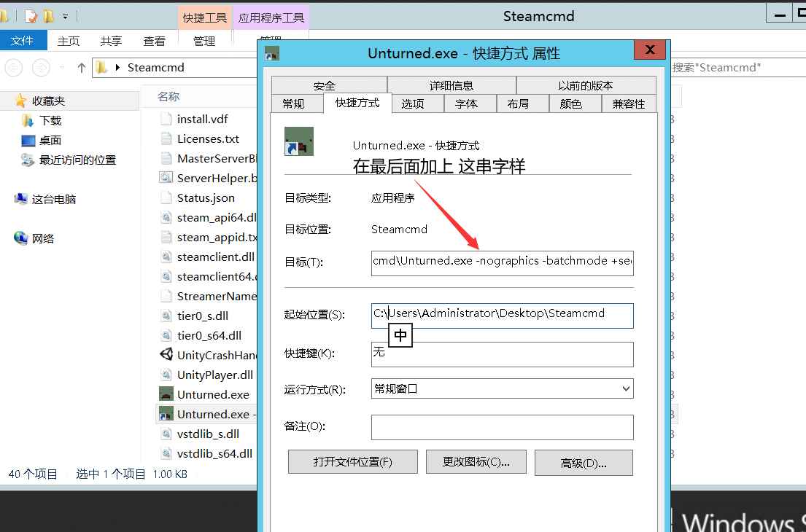Click the steam_api64.dll file icon
Viewport: 806px width, 532px height.
pos(166,217)
